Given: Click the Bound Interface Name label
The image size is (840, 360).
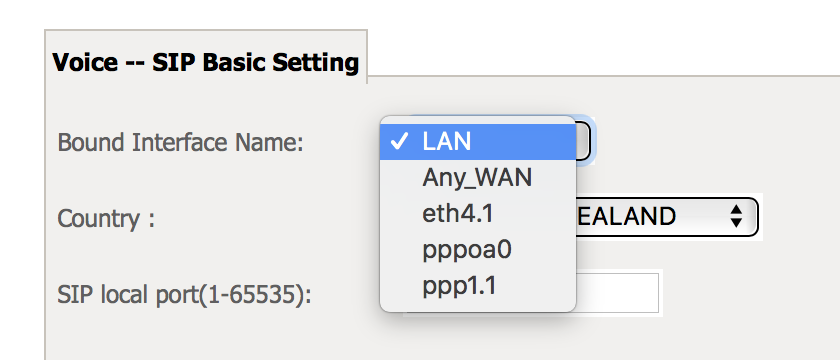Looking at the screenshot, I should click(x=181, y=142).
